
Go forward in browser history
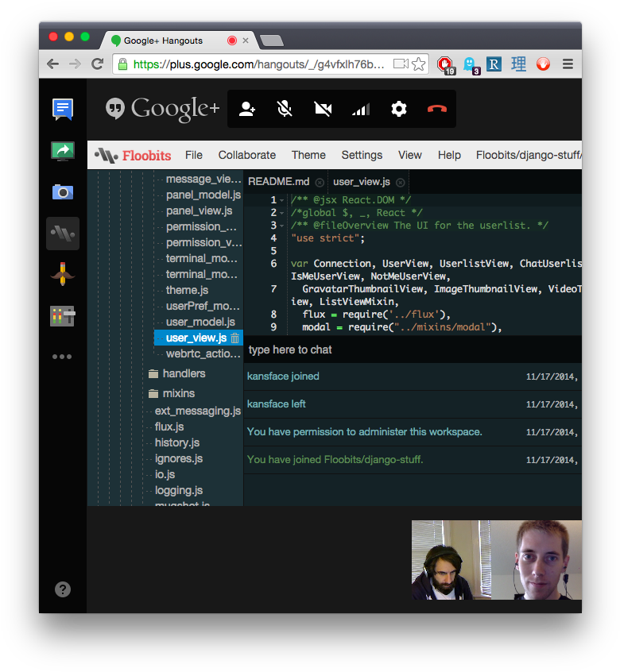[75, 64]
